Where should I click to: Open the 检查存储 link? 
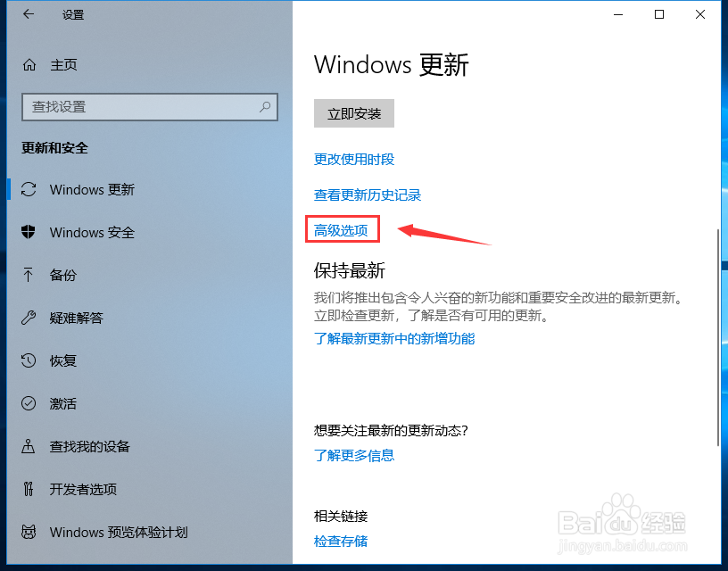(x=341, y=541)
